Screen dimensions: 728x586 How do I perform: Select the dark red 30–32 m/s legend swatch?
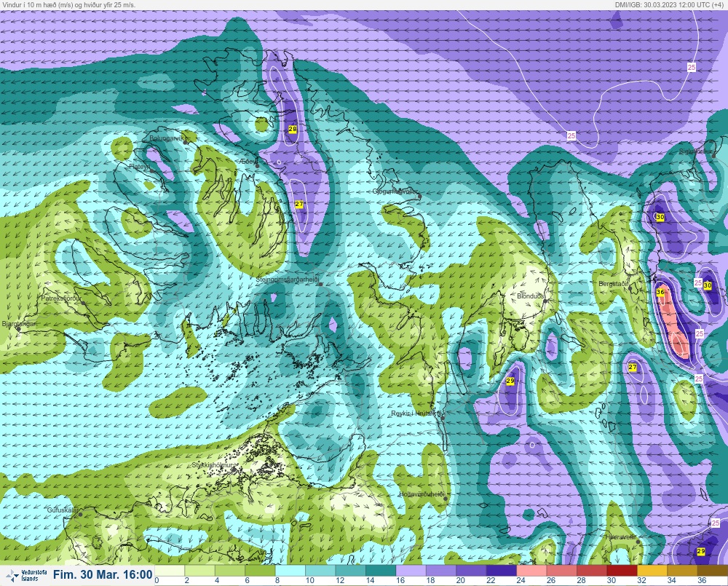(x=622, y=570)
